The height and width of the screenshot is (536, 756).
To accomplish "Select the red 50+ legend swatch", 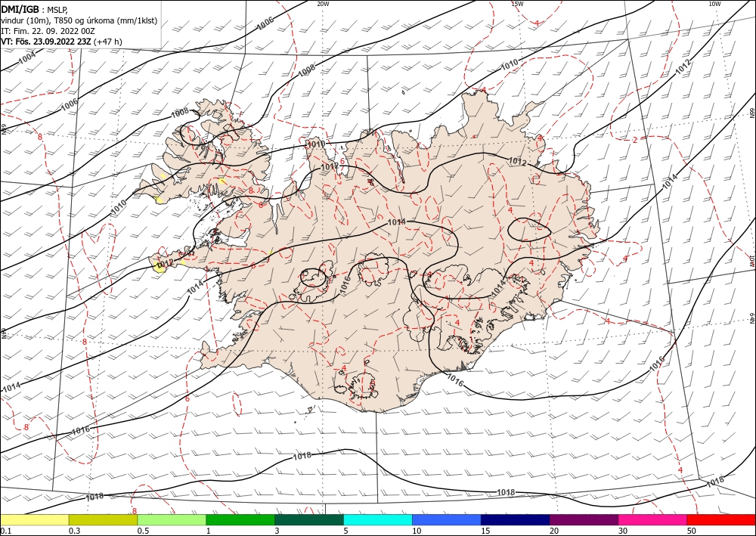I will (721, 520).
